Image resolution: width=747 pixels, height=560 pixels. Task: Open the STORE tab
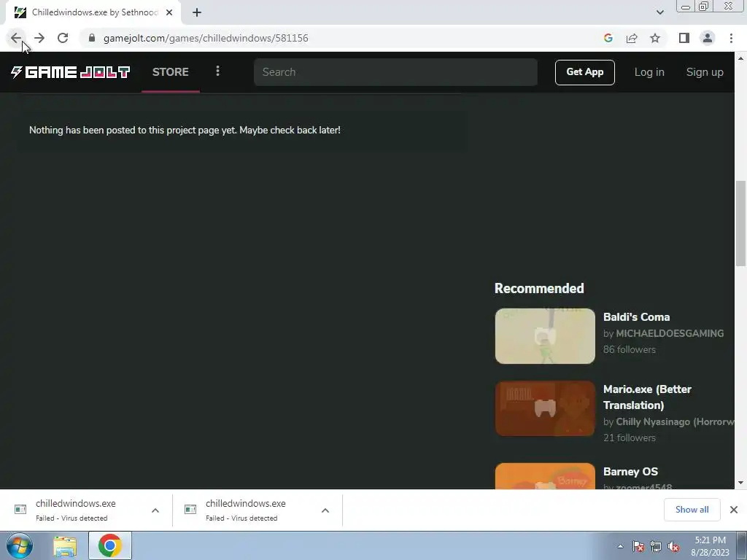[171, 72]
